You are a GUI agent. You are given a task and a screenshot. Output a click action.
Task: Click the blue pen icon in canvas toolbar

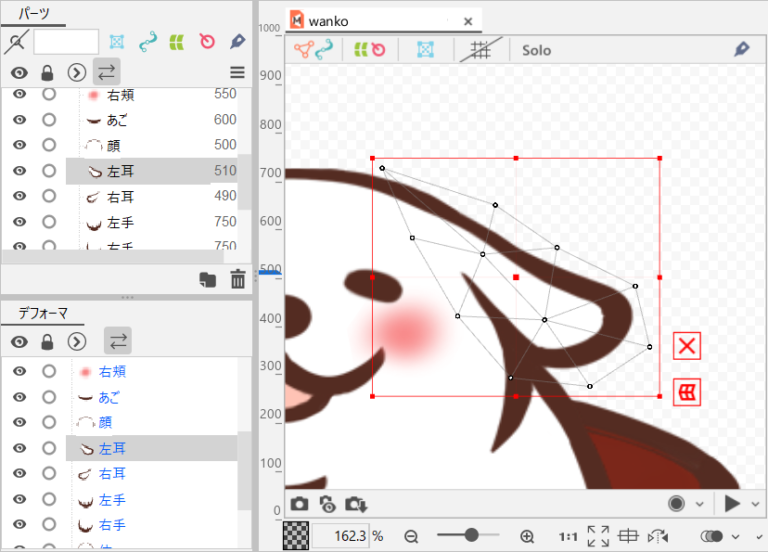(x=741, y=49)
